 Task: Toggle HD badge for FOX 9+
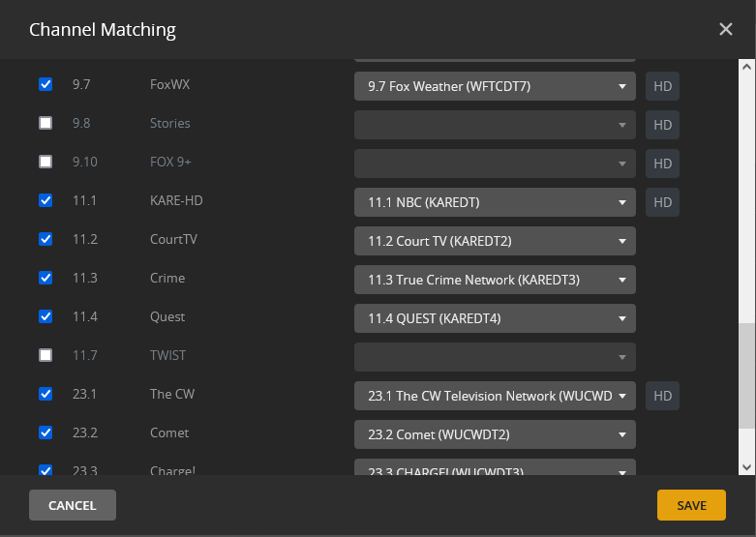coord(662,164)
